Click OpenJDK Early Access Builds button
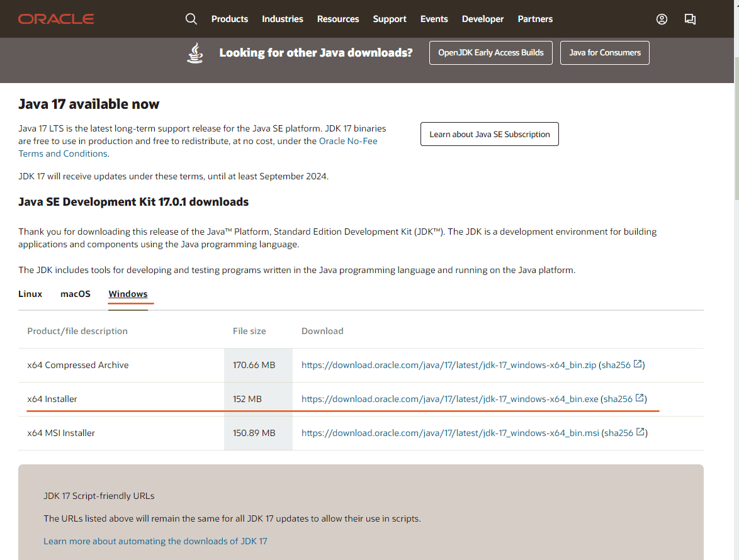 pyautogui.click(x=490, y=53)
